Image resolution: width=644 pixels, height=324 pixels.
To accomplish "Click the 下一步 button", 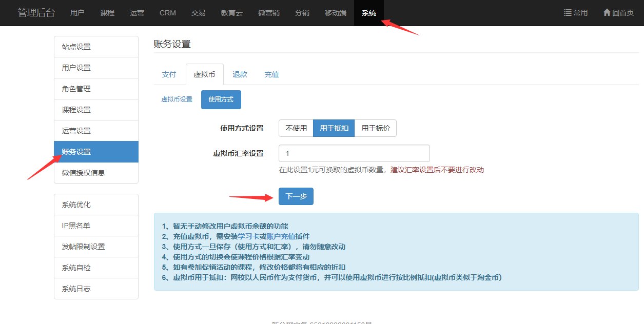I will click(x=296, y=196).
